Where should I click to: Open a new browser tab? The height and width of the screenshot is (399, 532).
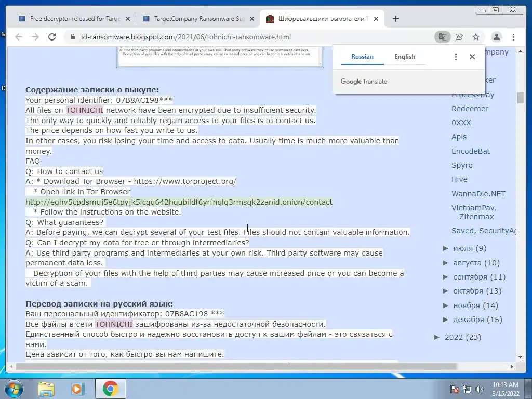(395, 19)
